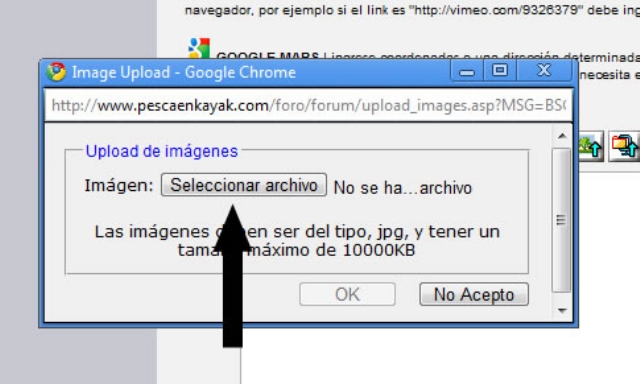Click the 'Imágen:' label
Image resolution: width=640 pixels, height=384 pixels.
(119, 186)
